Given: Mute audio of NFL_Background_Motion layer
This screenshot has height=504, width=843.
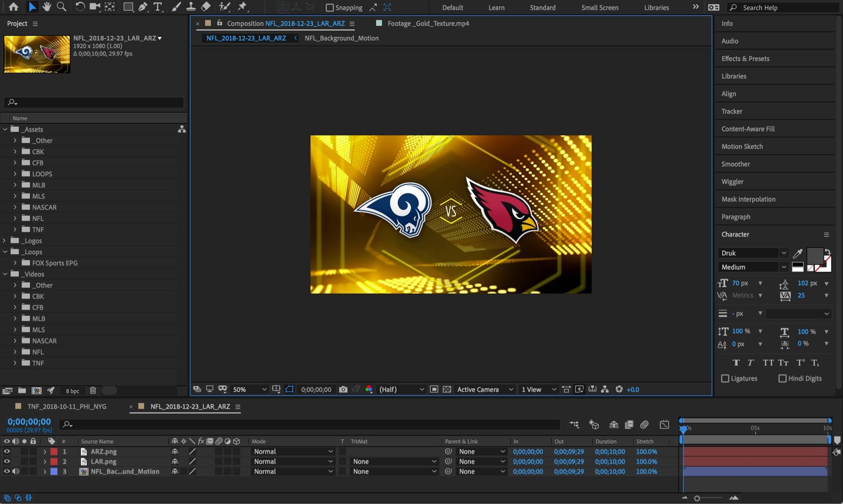Looking at the screenshot, I should 16,472.
